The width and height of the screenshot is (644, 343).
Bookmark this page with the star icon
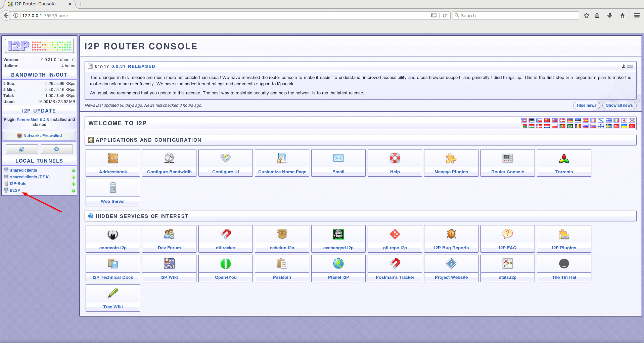586,15
